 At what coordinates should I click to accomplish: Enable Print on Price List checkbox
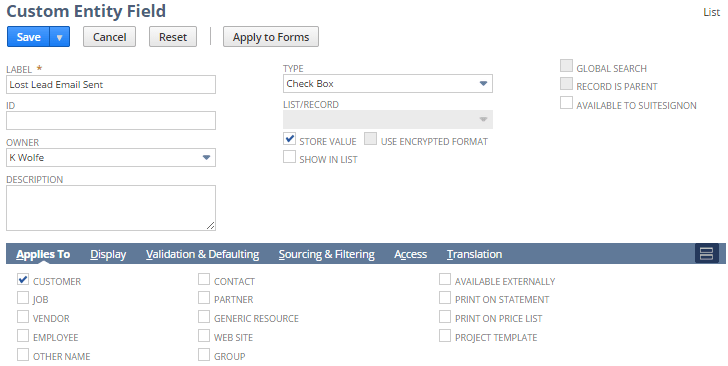click(445, 316)
